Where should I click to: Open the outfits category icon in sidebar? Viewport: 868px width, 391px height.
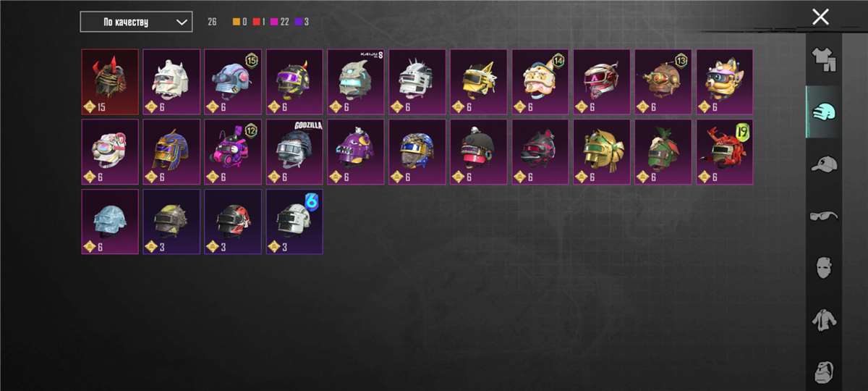[x=823, y=60]
